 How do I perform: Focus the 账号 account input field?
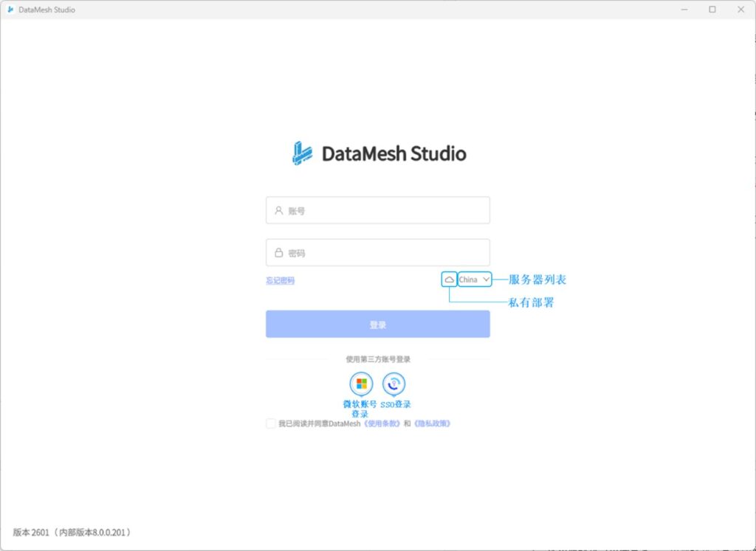(x=384, y=210)
